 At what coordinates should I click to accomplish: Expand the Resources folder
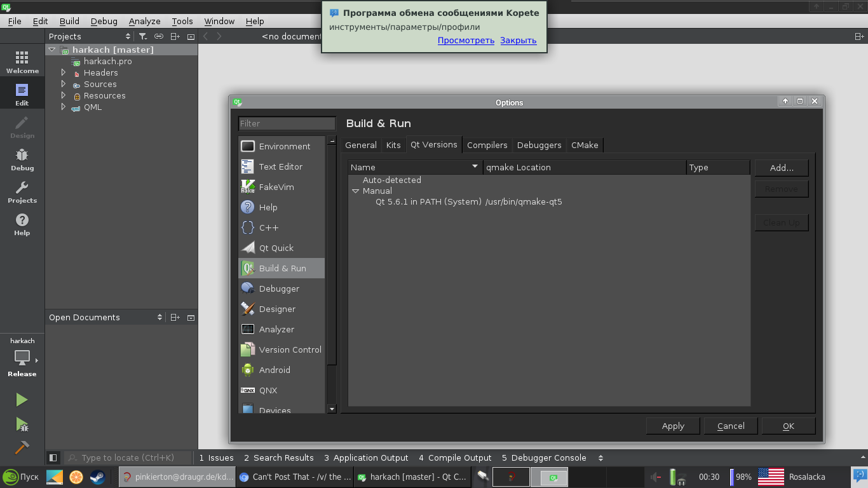[64, 95]
